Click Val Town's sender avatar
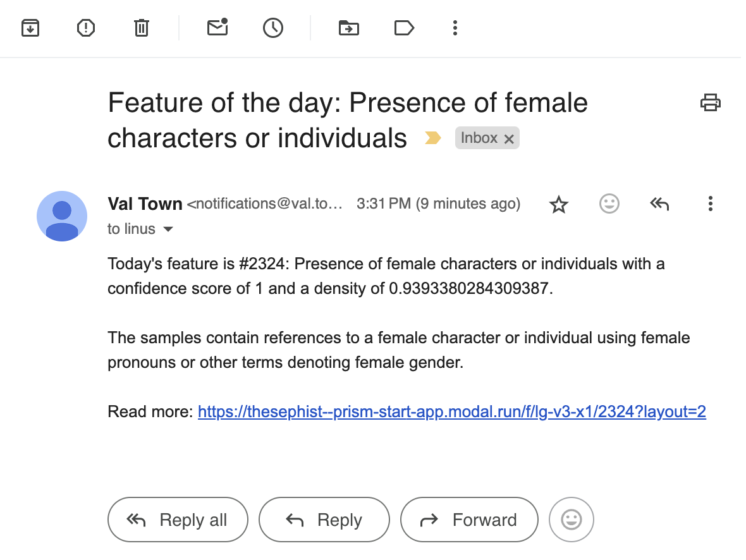746x560 pixels. pos(62,216)
